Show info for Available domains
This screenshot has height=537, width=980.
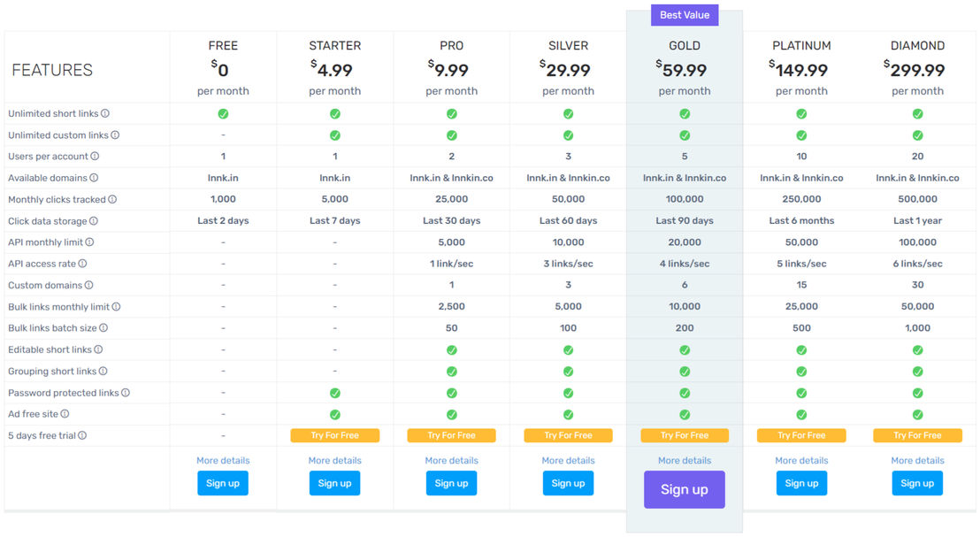(94, 178)
